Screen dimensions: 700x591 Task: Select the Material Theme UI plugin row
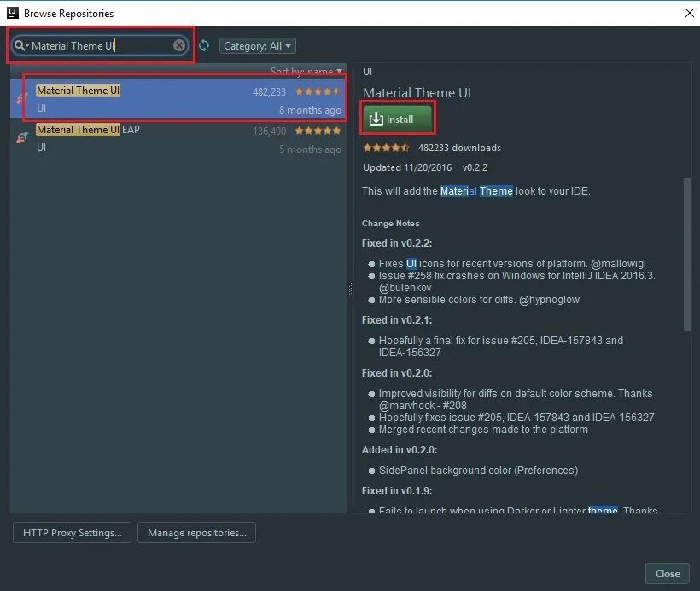click(x=178, y=99)
